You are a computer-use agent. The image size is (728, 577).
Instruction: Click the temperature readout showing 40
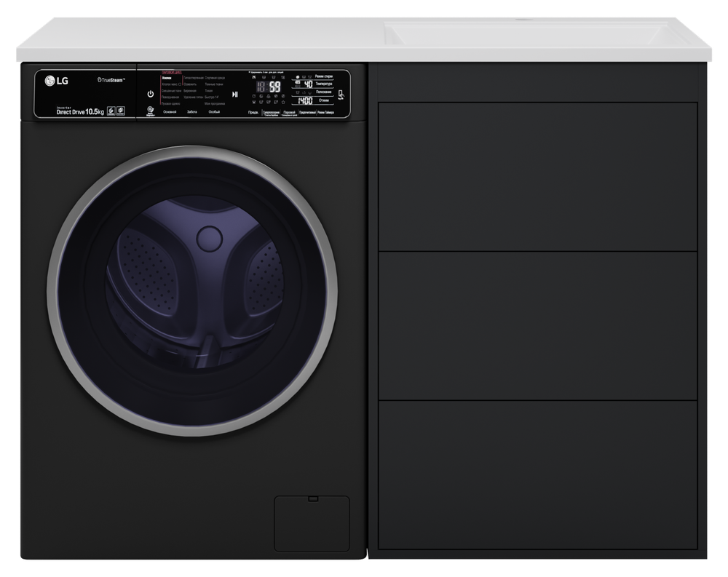pos(308,84)
